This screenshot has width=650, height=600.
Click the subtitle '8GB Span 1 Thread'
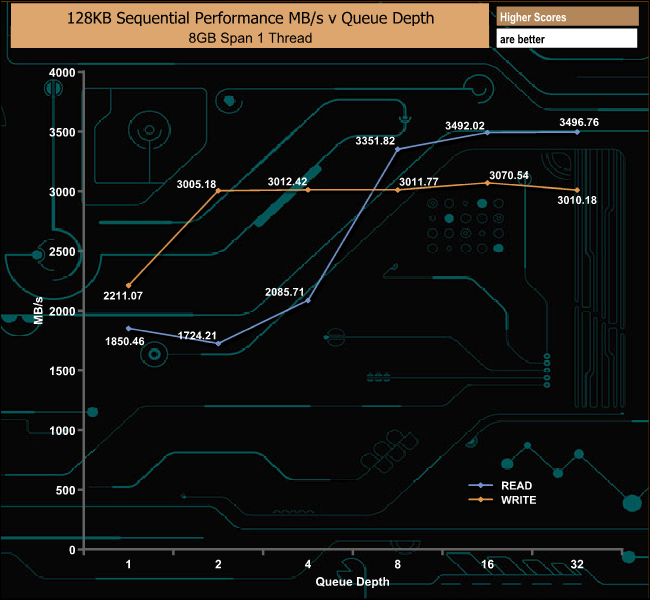coord(250,38)
